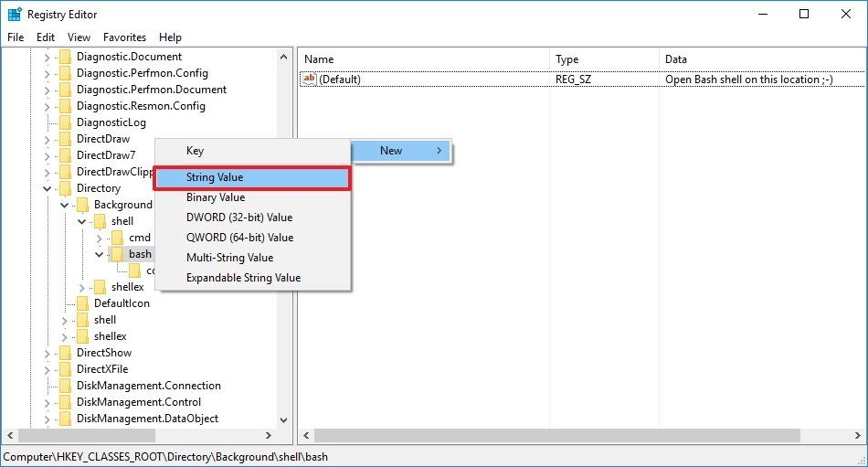Click the DiskManagement.DataObject folder icon
The image size is (868, 467).
(x=65, y=419)
